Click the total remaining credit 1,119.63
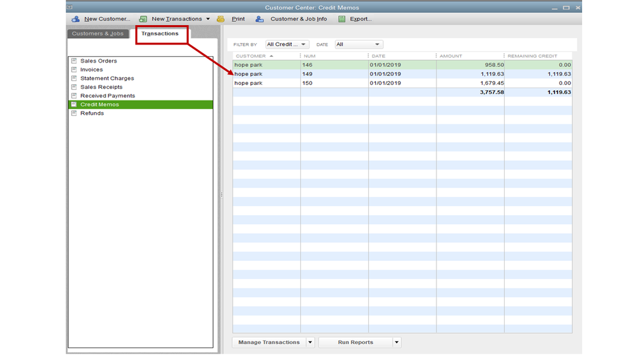The width and height of the screenshot is (644, 362). (559, 92)
